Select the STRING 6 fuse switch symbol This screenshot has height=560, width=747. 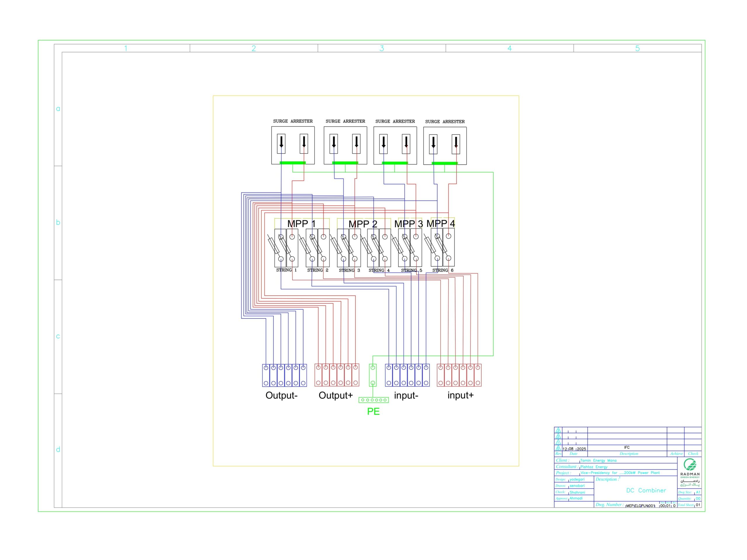pyautogui.click(x=442, y=247)
